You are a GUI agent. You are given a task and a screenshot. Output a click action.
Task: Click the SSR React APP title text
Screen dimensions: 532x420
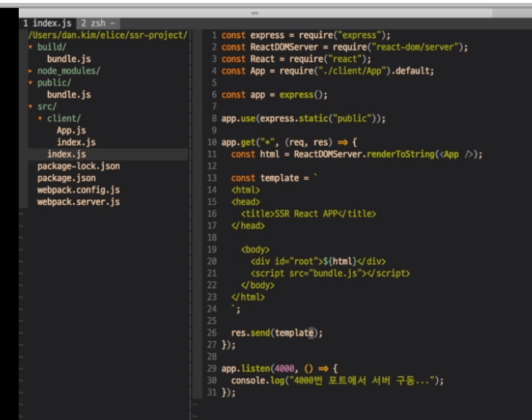[306, 214]
